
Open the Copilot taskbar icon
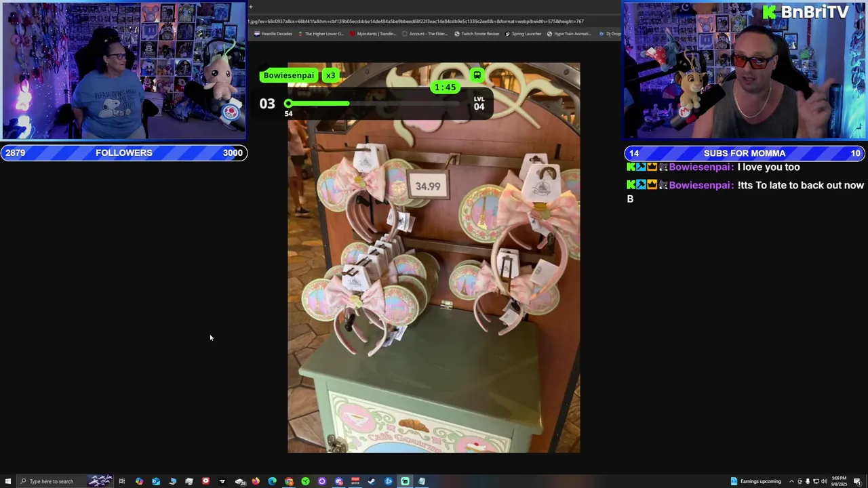tap(139, 481)
